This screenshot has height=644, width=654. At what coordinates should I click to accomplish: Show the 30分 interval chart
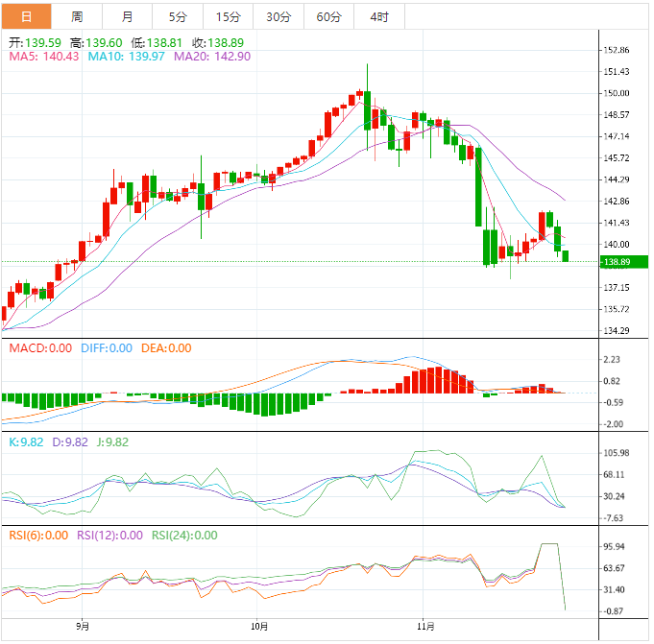pos(279,16)
